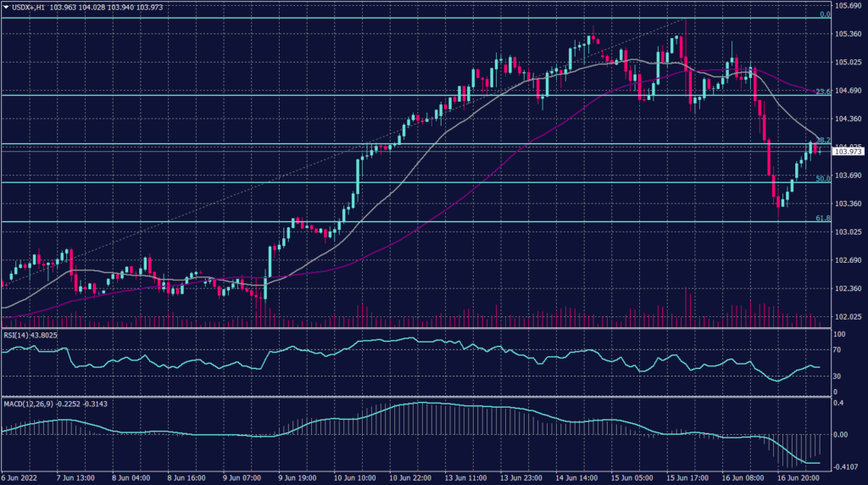The width and height of the screenshot is (868, 485).
Task: Click the triangle arrow beside USDX+,H1
Action: tap(5, 7)
